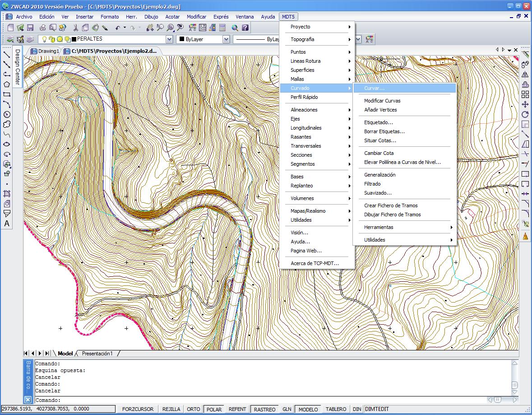Open the PERALTES layer dropdown
Screen dimensions: 532x415
(x=169, y=39)
